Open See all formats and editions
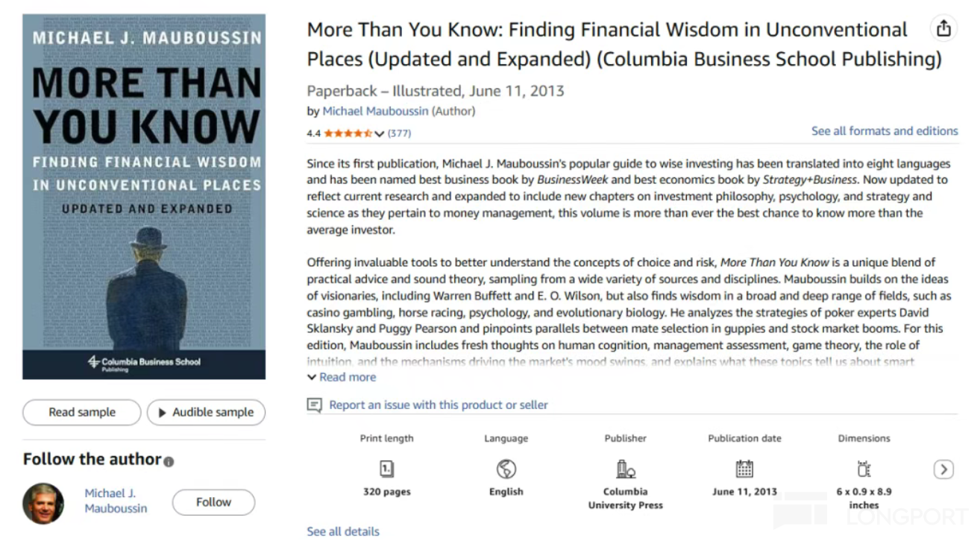 click(x=885, y=131)
